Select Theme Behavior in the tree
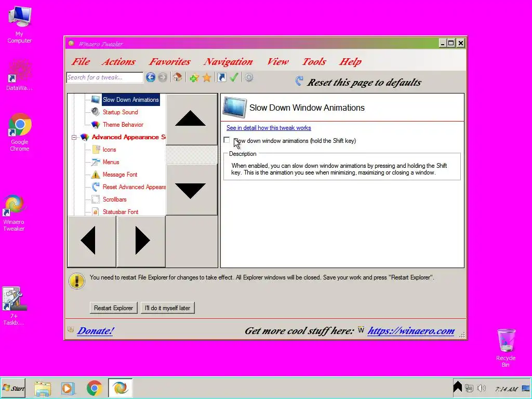532x399 pixels. 123,125
